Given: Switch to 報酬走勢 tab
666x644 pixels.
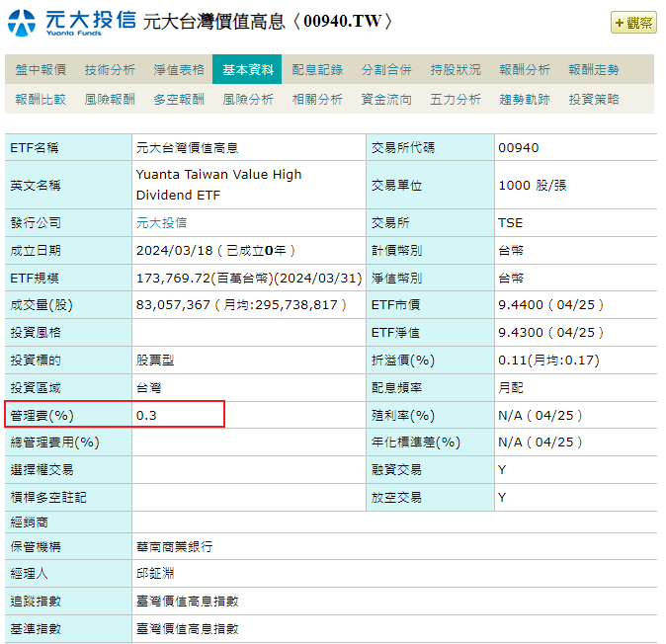Looking at the screenshot, I should tap(593, 69).
